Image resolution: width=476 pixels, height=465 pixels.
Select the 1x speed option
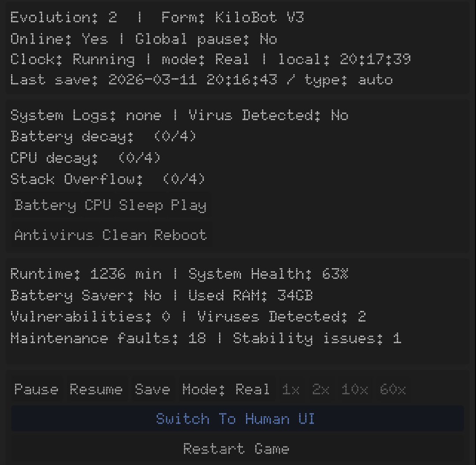pyautogui.click(x=291, y=390)
